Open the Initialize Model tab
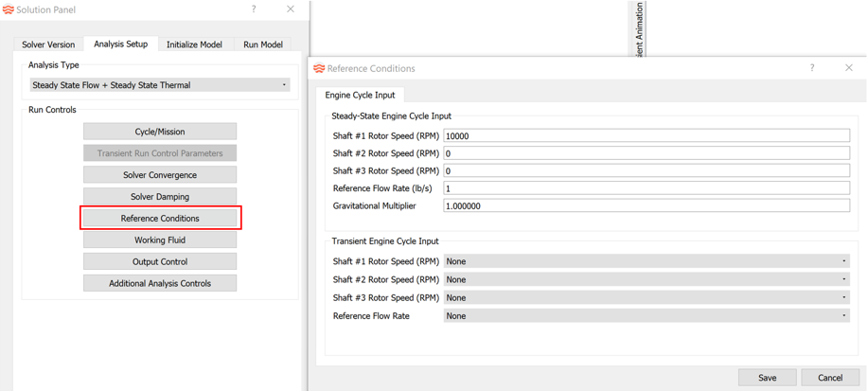The height and width of the screenshot is (391, 868). pyautogui.click(x=194, y=44)
